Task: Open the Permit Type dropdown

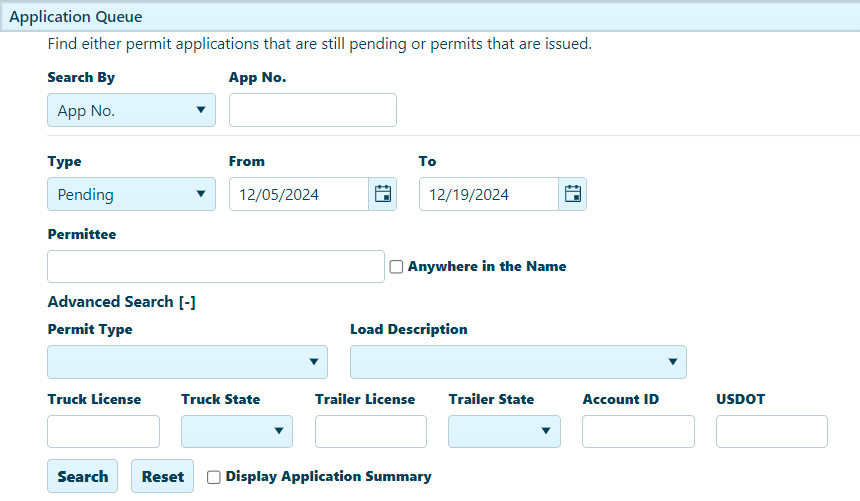Action: [x=187, y=362]
